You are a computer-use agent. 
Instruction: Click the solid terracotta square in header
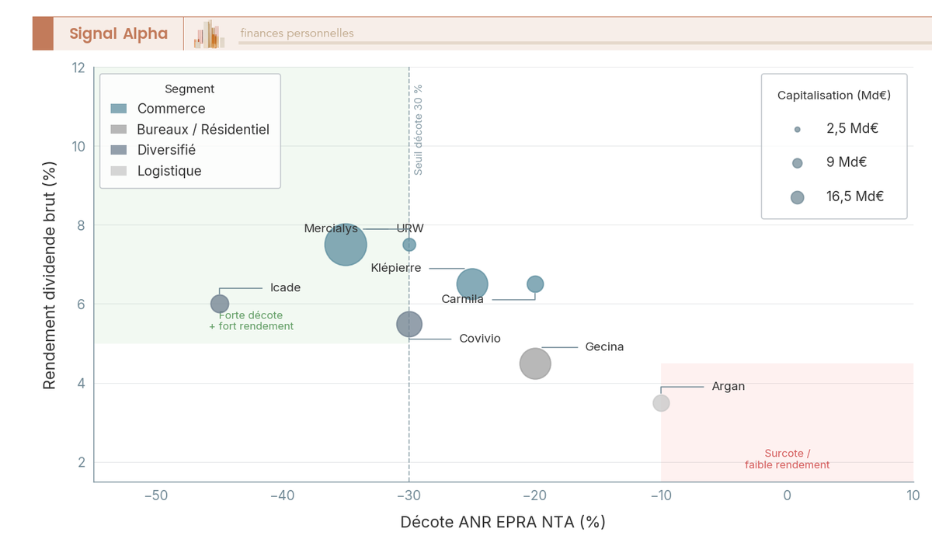pyautogui.click(x=43, y=33)
